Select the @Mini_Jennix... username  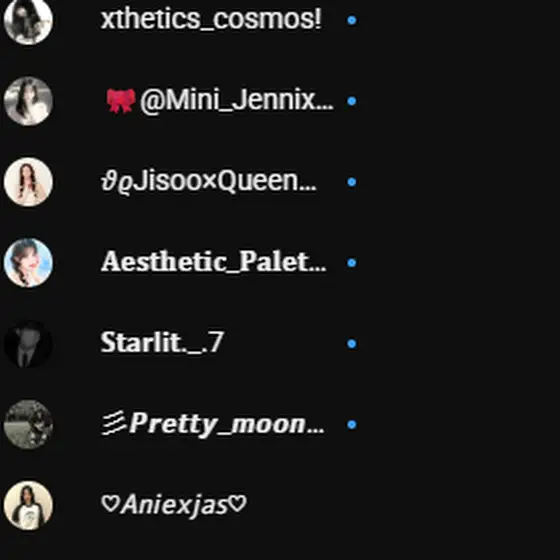220,101
